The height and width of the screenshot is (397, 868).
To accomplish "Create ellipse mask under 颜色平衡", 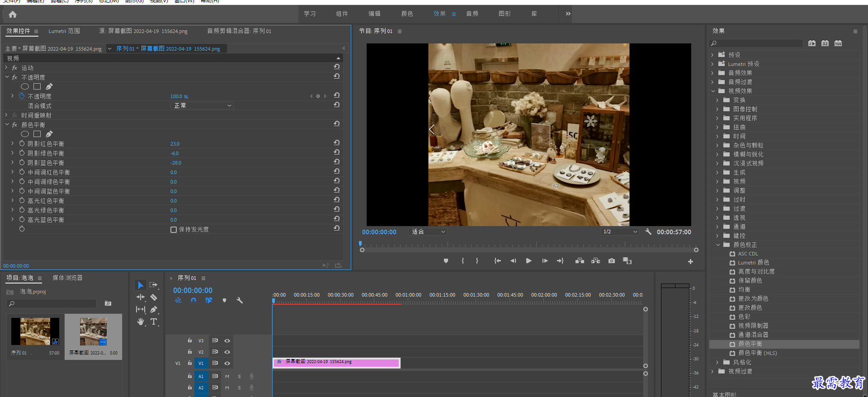I will coord(25,134).
